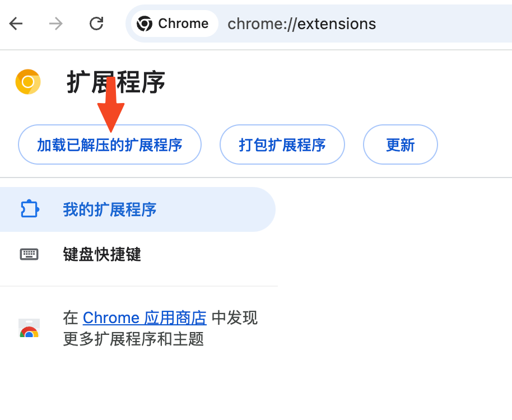
Task: Click the yellow Chrome Canary logo
Action: click(28, 82)
